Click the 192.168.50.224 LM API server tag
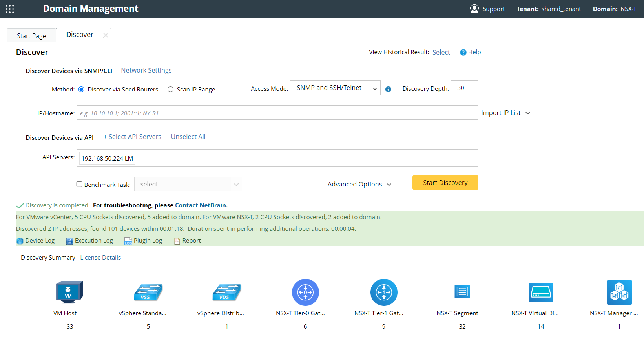This screenshot has height=340, width=644. click(x=107, y=159)
